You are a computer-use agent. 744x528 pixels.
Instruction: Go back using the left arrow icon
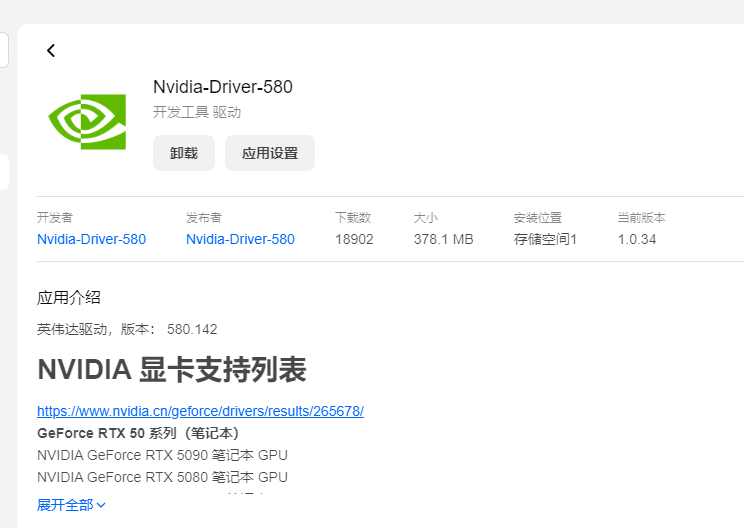pos(51,50)
